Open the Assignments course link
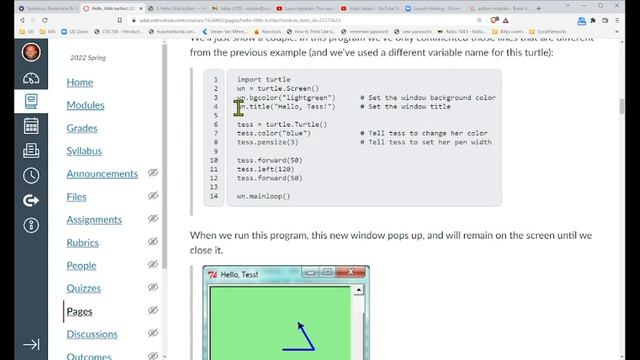Image resolution: width=640 pixels, height=360 pixels. point(94,220)
